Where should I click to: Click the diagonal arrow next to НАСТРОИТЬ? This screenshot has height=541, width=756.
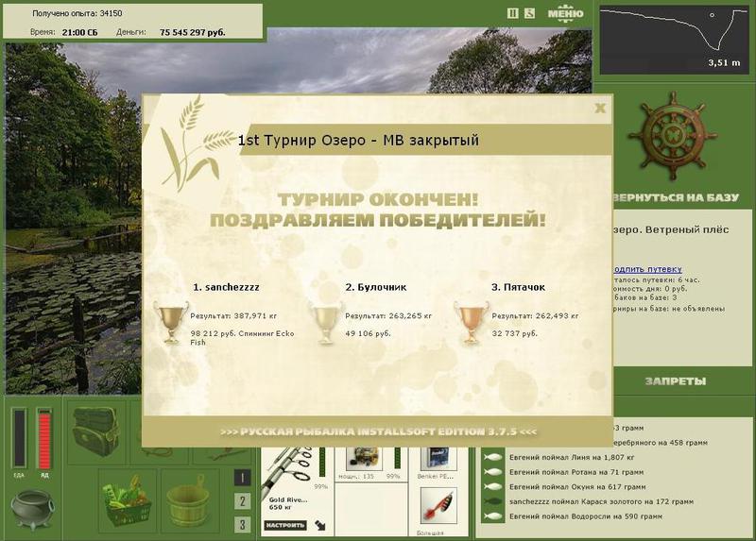319,525
